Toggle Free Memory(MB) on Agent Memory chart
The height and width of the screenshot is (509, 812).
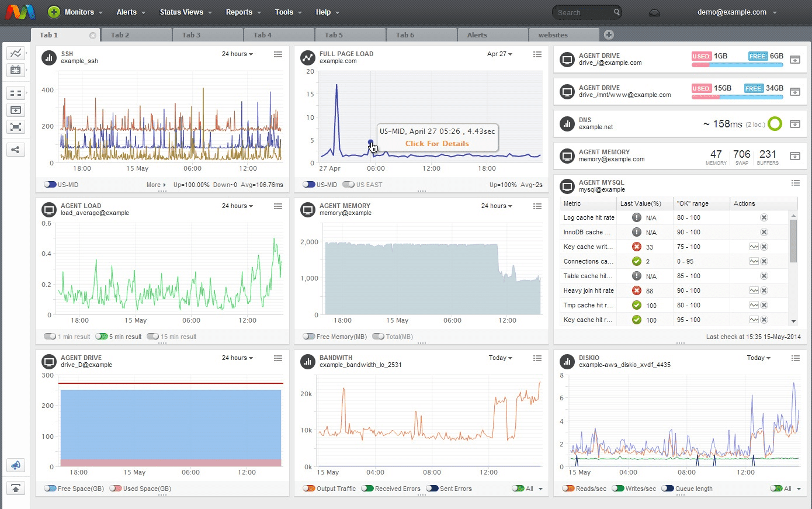coord(308,337)
